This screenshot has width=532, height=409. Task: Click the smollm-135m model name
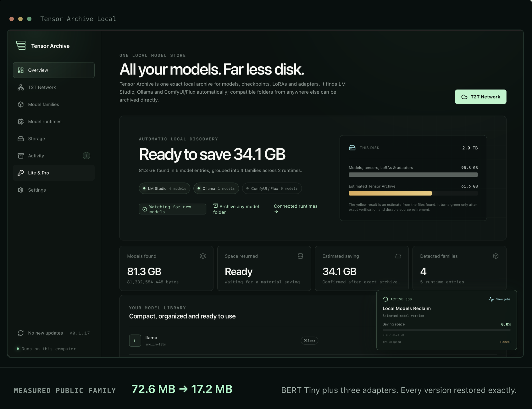click(156, 344)
